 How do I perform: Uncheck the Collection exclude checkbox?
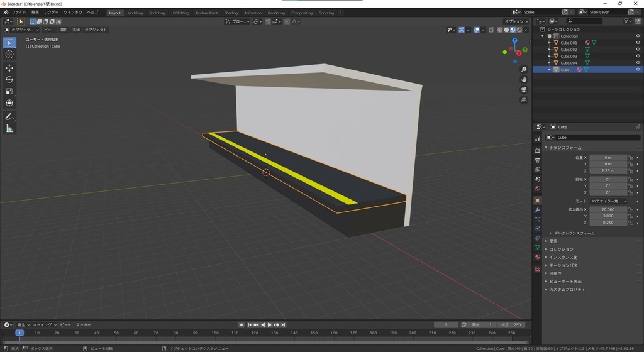coord(550,36)
